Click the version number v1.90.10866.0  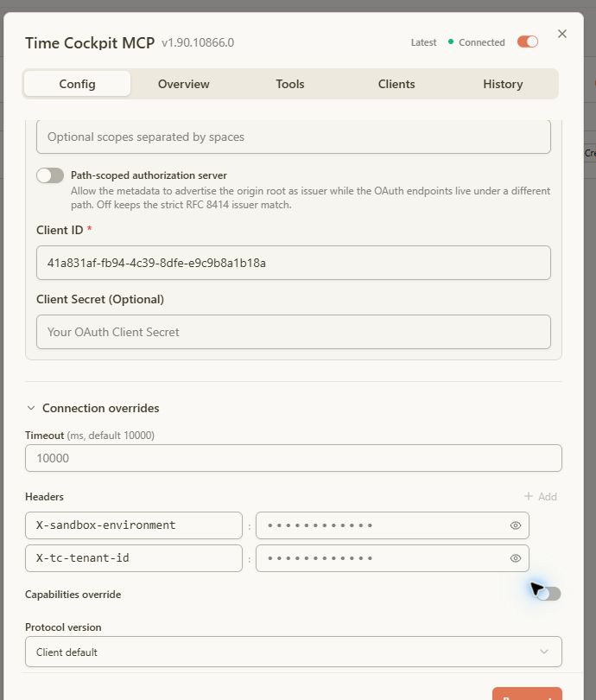(198, 42)
